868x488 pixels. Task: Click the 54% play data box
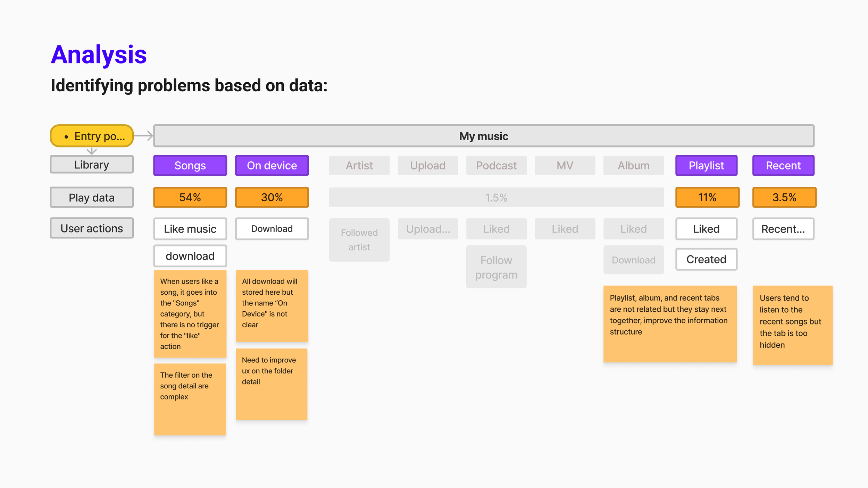point(190,197)
